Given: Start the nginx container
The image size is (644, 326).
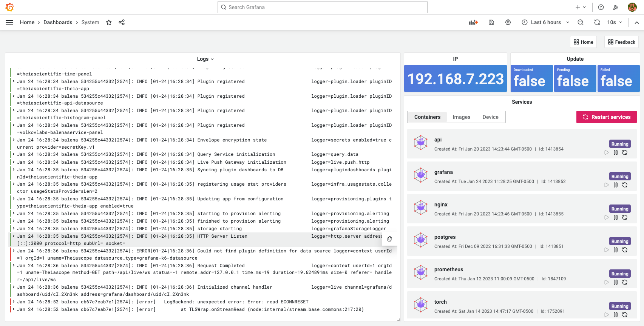Looking at the screenshot, I should tap(607, 217).
